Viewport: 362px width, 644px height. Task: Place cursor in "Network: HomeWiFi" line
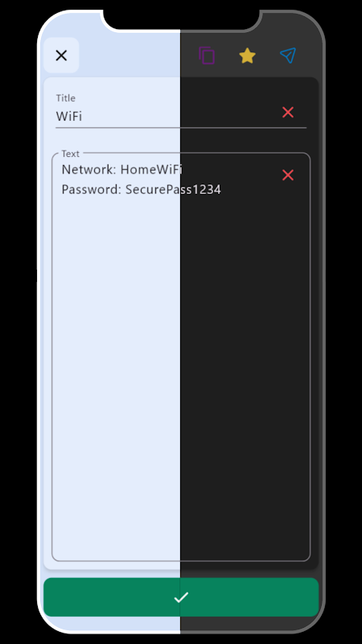pos(122,169)
